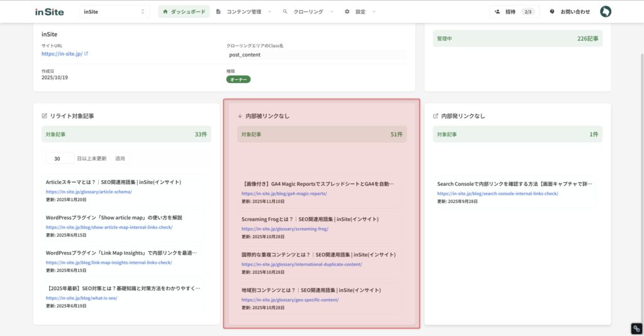Screen dimensions: 644x336
Task: Open the blog/ga4-magic-reports URL link
Action: point(284,193)
